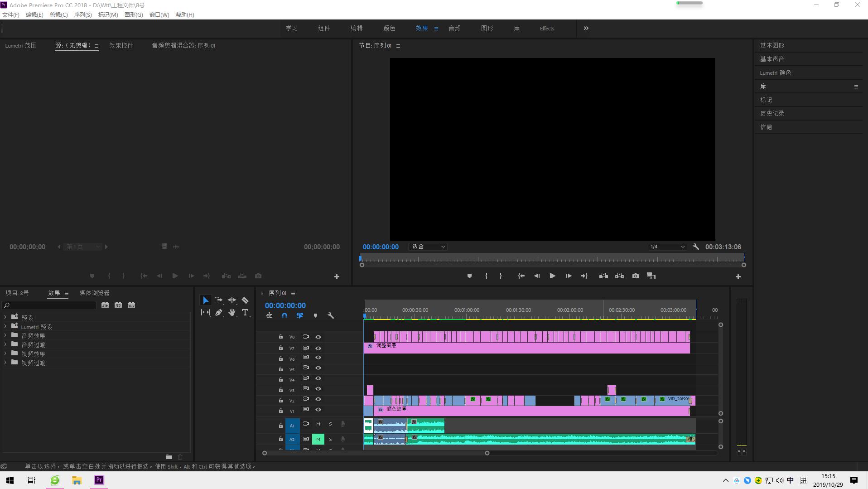
Task: Select the Type tool
Action: tap(245, 313)
